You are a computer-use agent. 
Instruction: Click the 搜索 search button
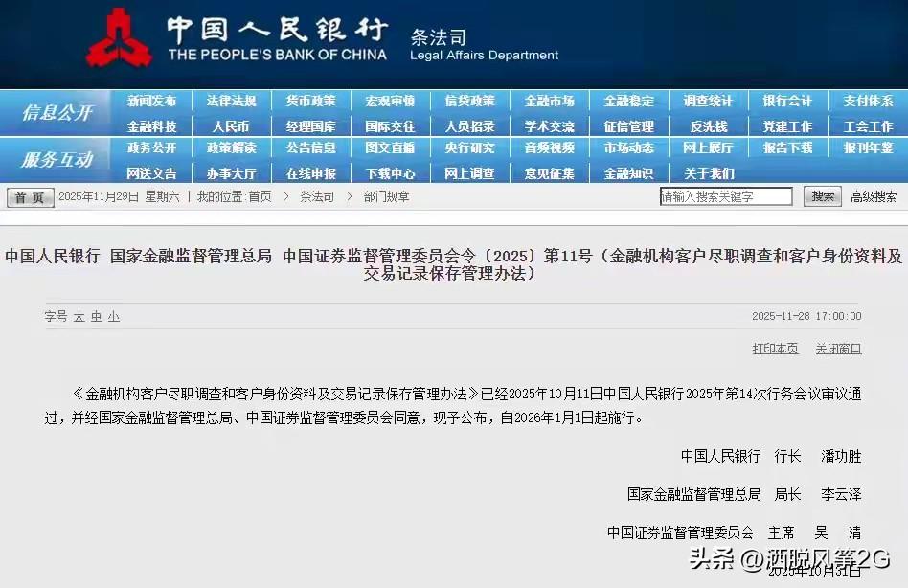[x=823, y=196]
